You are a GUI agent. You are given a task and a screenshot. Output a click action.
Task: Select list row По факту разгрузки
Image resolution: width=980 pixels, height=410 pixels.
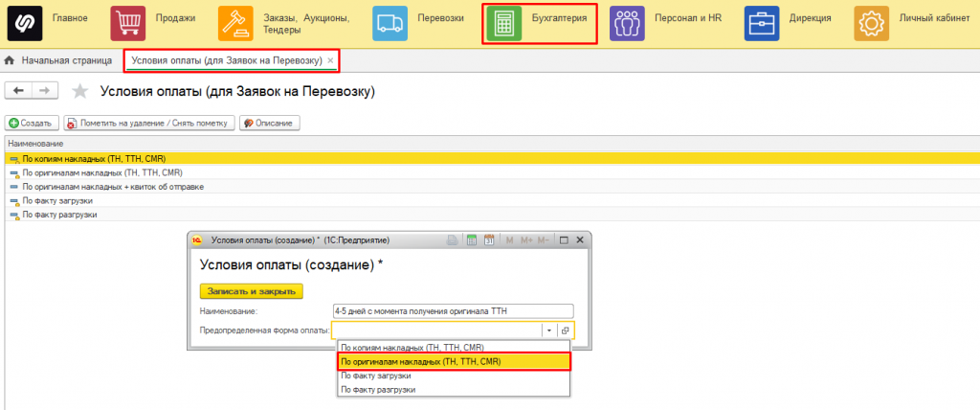[x=492, y=215]
